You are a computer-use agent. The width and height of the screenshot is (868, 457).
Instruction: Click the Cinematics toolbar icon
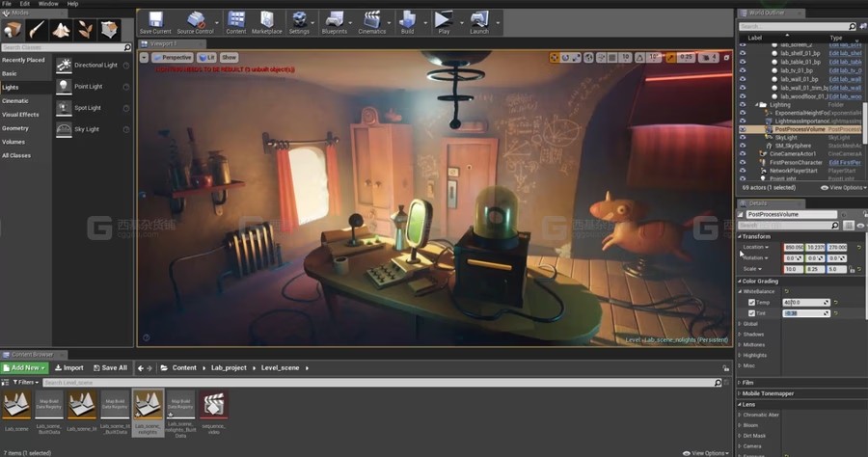(372, 23)
